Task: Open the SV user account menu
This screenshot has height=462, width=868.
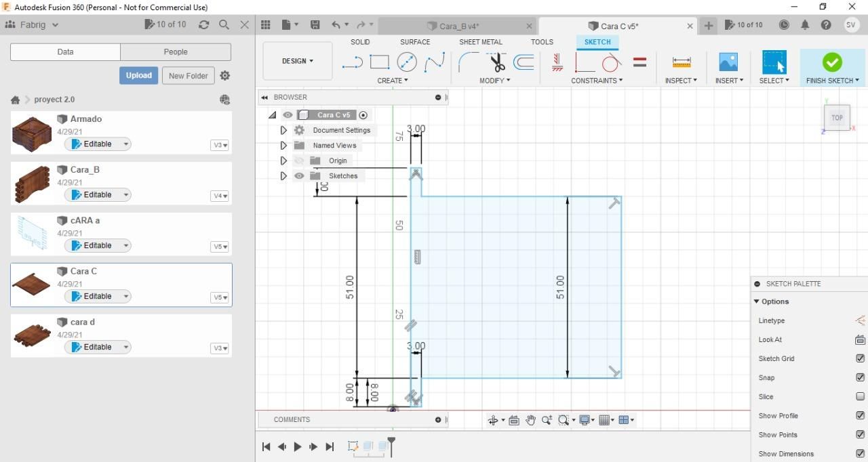Action: pos(852,24)
